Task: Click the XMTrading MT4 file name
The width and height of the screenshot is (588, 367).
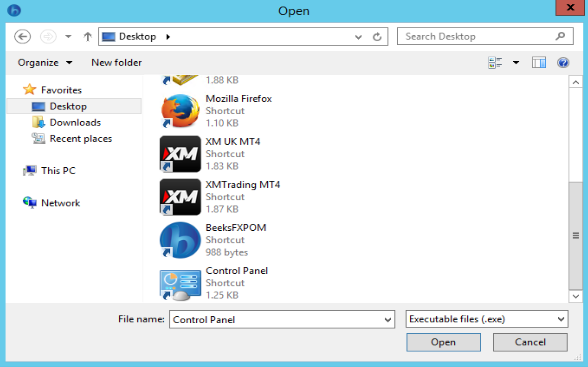Action: (x=243, y=185)
